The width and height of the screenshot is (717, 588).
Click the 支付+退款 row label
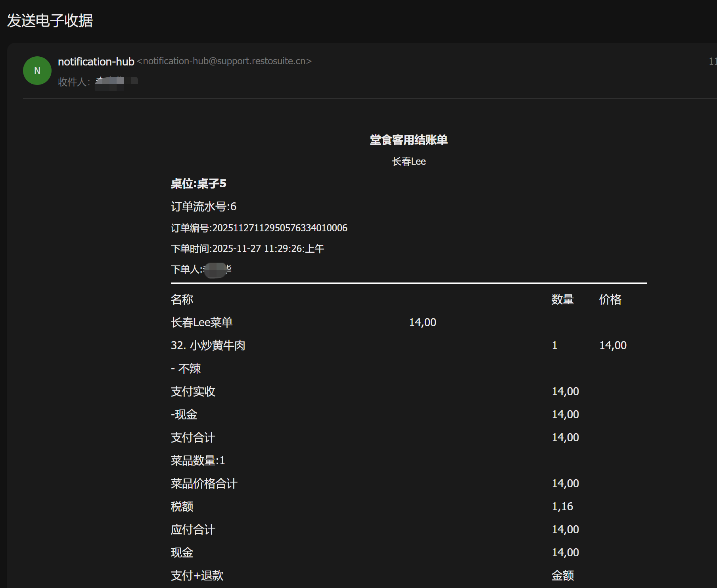[x=197, y=575]
